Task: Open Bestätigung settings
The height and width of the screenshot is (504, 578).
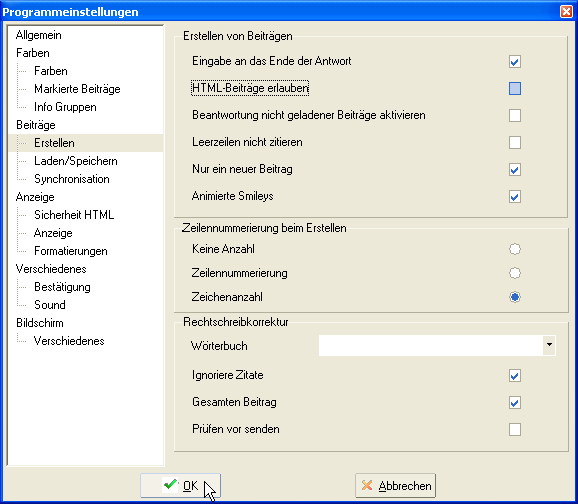Action: point(62,287)
